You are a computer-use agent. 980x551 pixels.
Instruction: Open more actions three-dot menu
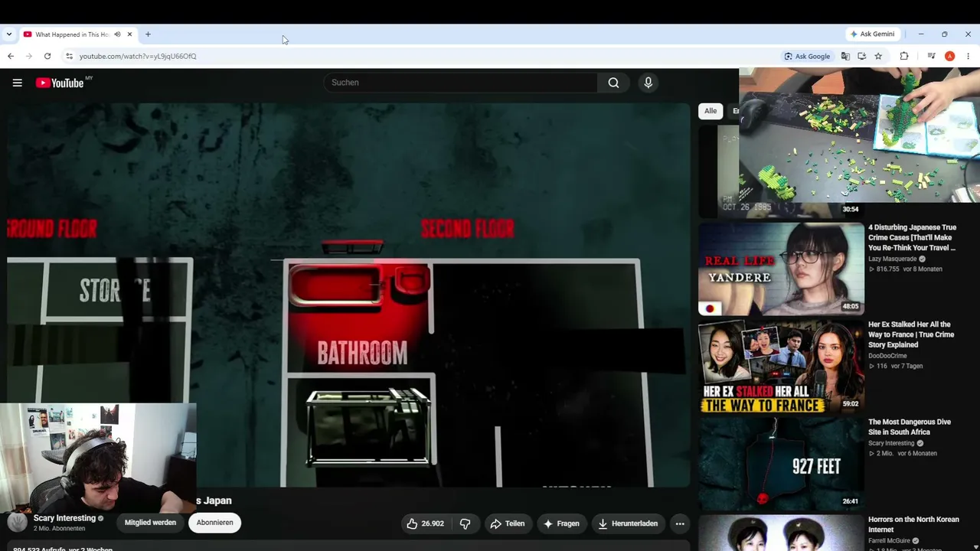tap(680, 523)
